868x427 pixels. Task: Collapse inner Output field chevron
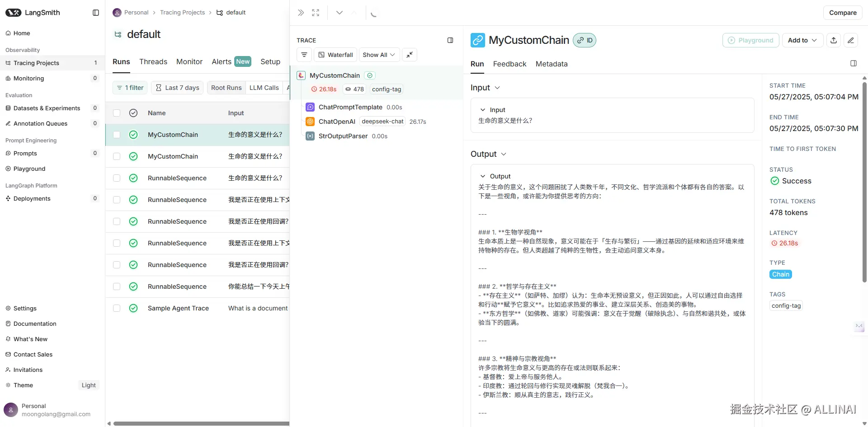coord(483,176)
